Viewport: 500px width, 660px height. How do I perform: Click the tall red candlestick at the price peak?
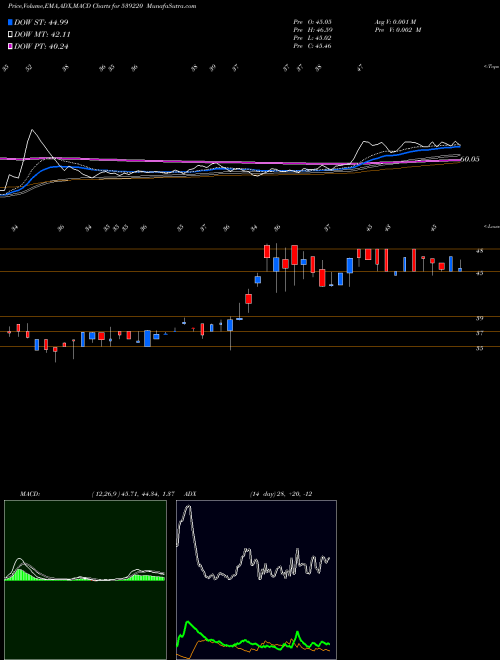click(294, 255)
